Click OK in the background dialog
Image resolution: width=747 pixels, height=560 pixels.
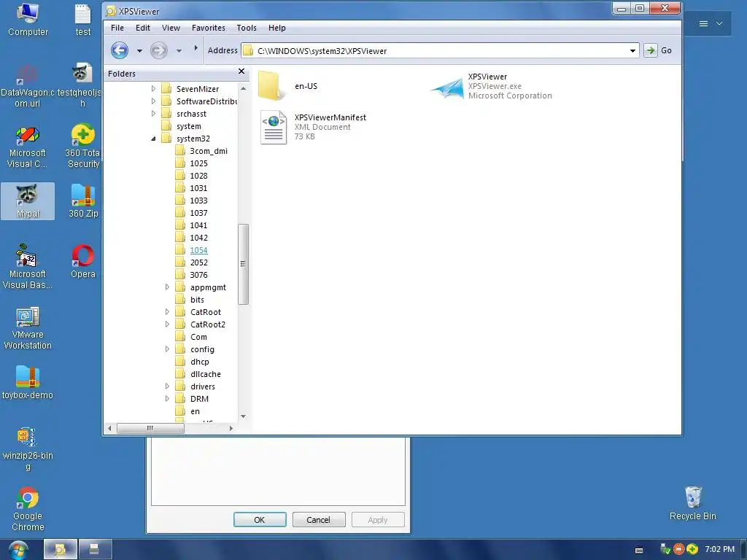(260, 519)
